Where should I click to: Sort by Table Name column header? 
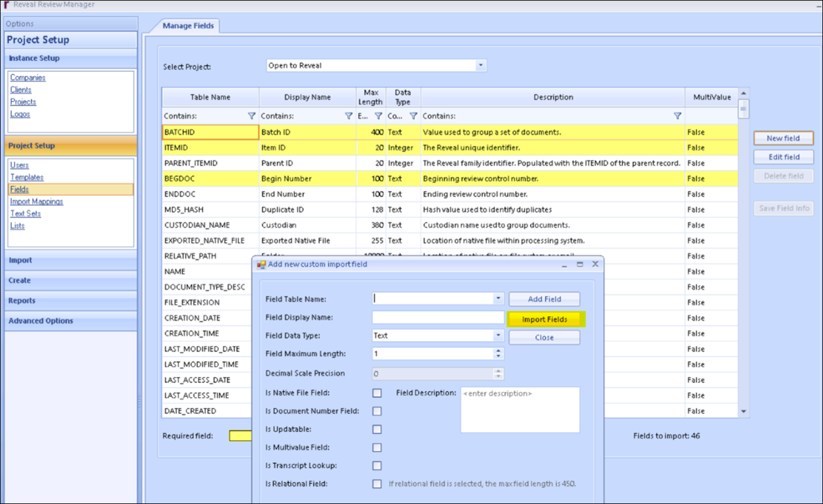click(x=210, y=97)
